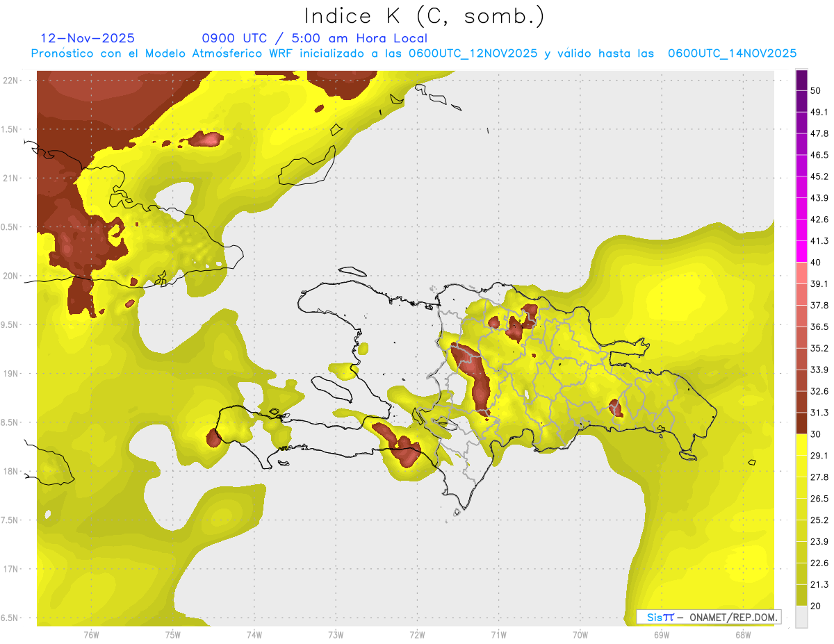Click the "0600UTC_12NOV2025" initialization time
The image size is (834, 644).
(473, 53)
